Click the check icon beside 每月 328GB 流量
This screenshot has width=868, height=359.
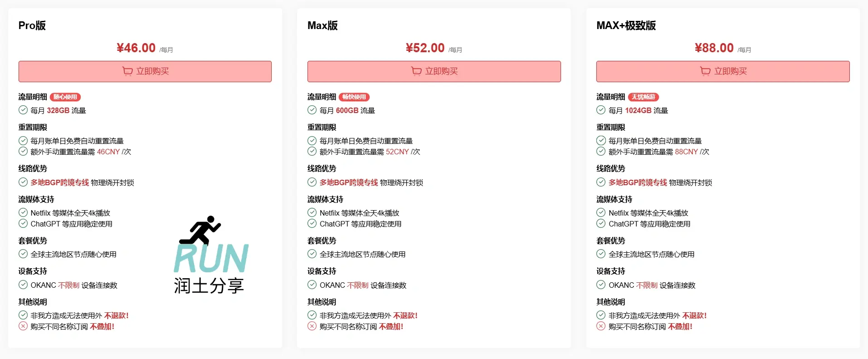point(23,110)
